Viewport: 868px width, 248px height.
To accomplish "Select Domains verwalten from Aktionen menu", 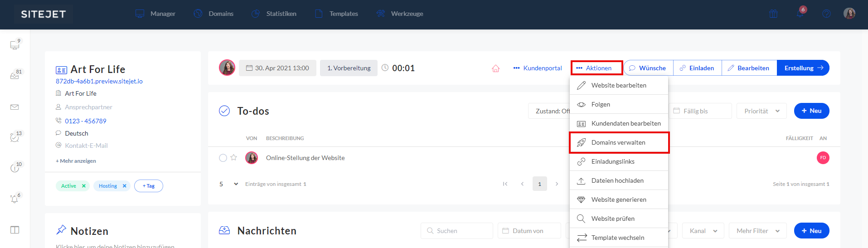I will click(618, 142).
